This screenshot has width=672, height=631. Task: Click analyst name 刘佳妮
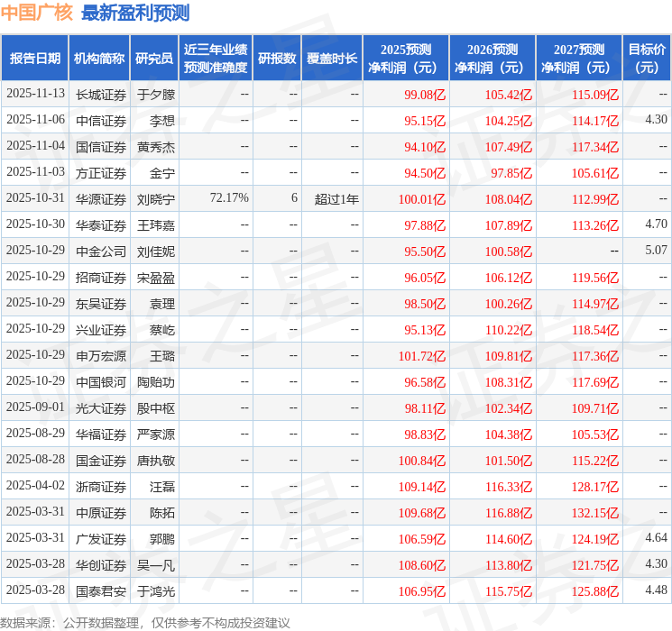[156, 251]
